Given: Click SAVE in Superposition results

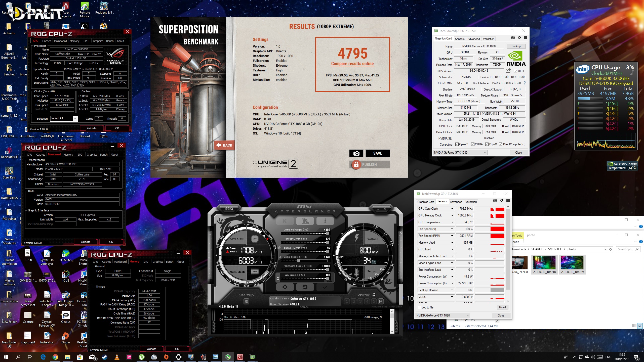Looking at the screenshot, I should coord(378,153).
